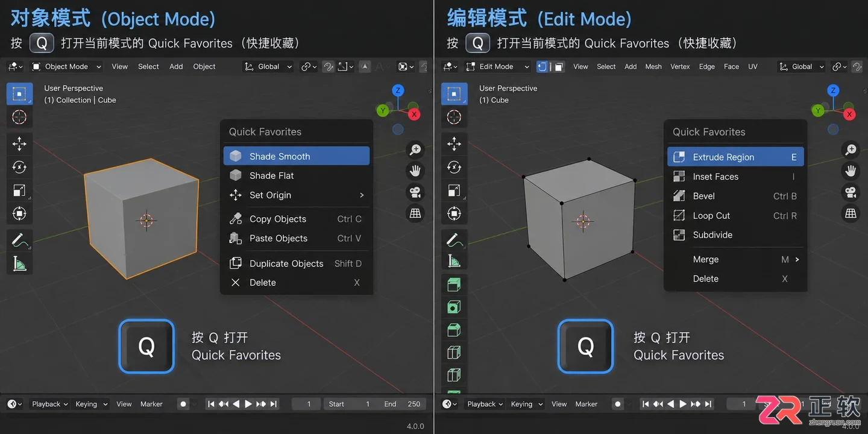Open the Mesh menu in Edit Mode header
Viewport: 868px width, 434px height.
click(x=653, y=66)
